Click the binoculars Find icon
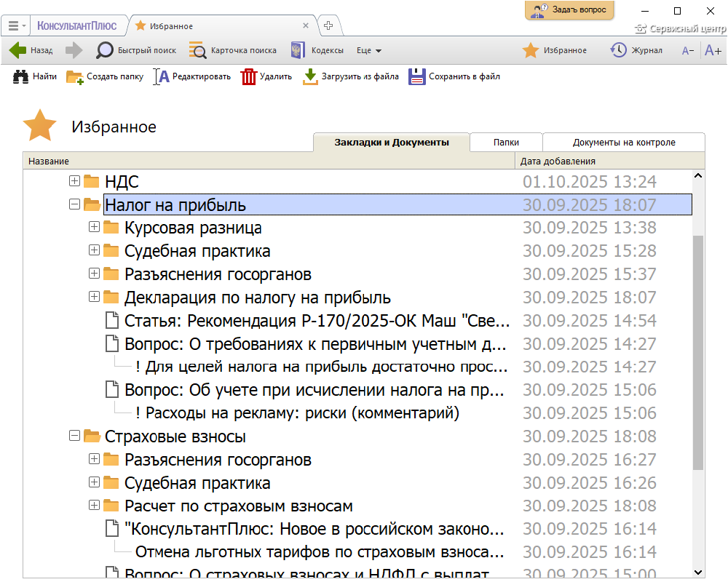Image resolution: width=728 pixels, height=582 pixels. (20, 76)
